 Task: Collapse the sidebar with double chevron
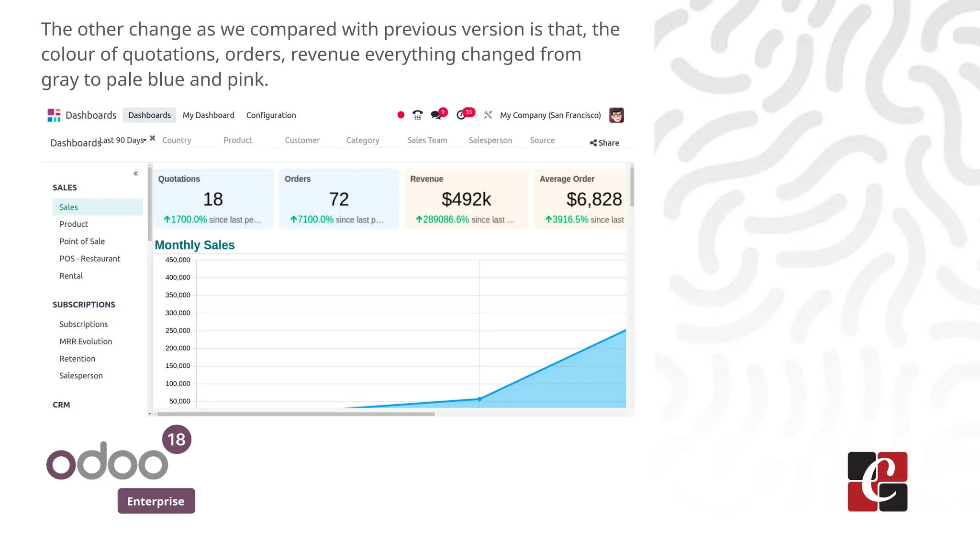pyautogui.click(x=136, y=174)
